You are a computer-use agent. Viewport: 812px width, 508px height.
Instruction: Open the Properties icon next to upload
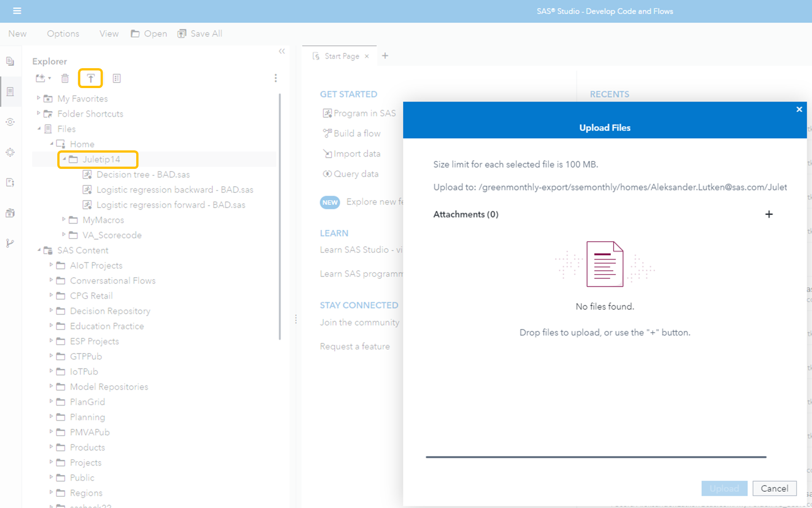(116, 78)
